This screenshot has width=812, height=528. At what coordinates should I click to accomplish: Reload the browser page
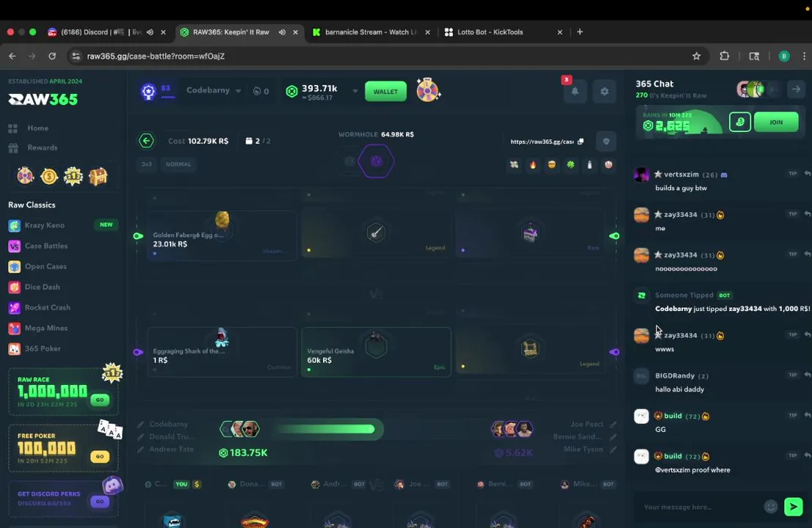[52, 56]
